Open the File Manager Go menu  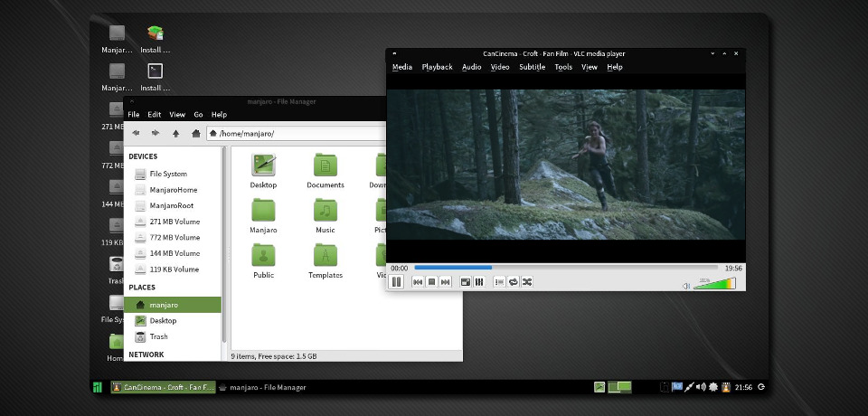click(x=198, y=115)
